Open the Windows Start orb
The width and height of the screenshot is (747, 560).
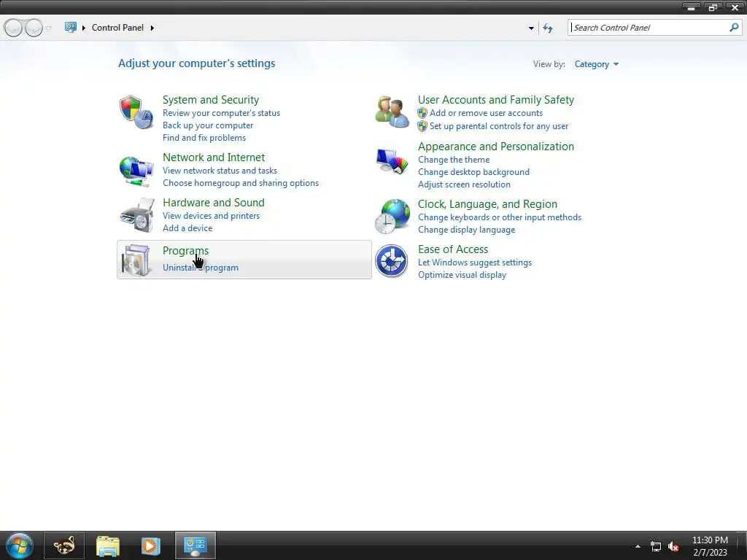(20, 545)
